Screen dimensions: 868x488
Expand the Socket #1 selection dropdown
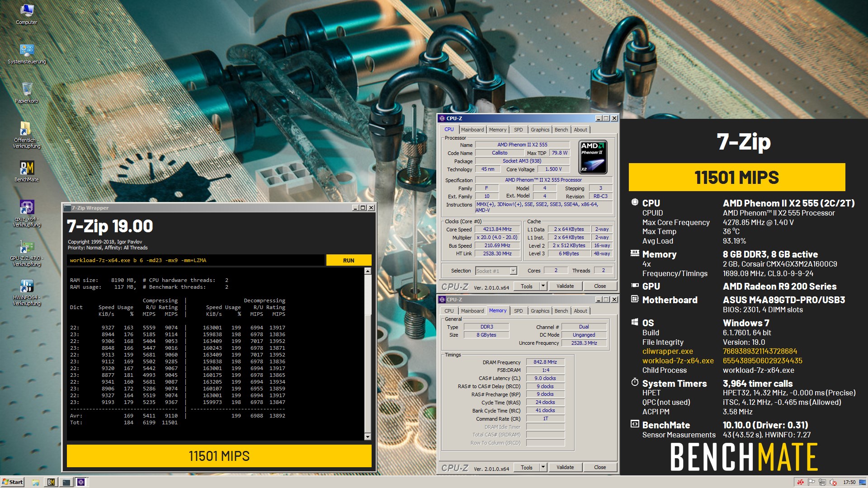click(x=513, y=271)
